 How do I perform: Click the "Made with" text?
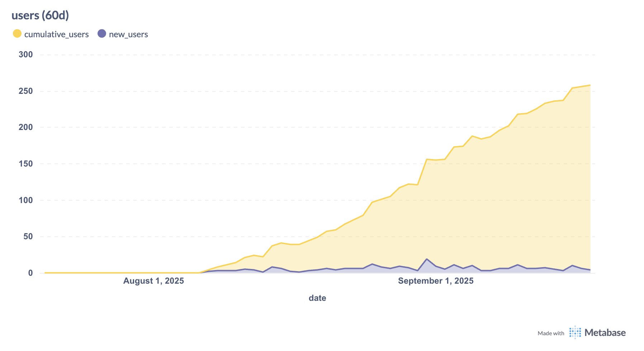click(551, 333)
